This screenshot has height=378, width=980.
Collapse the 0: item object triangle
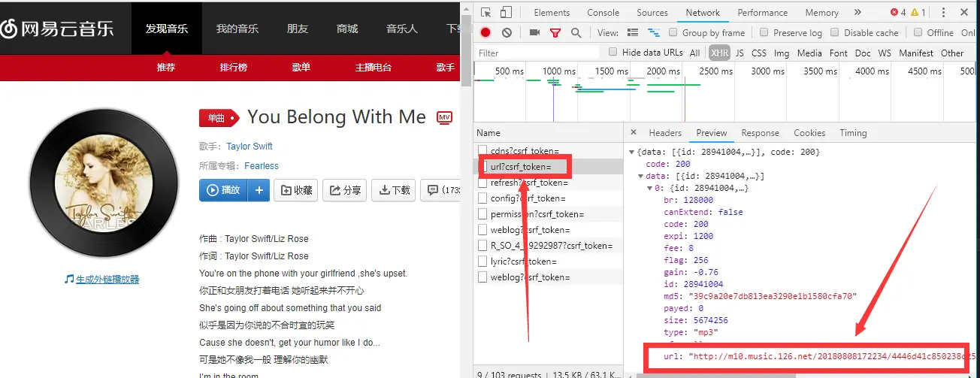point(650,188)
